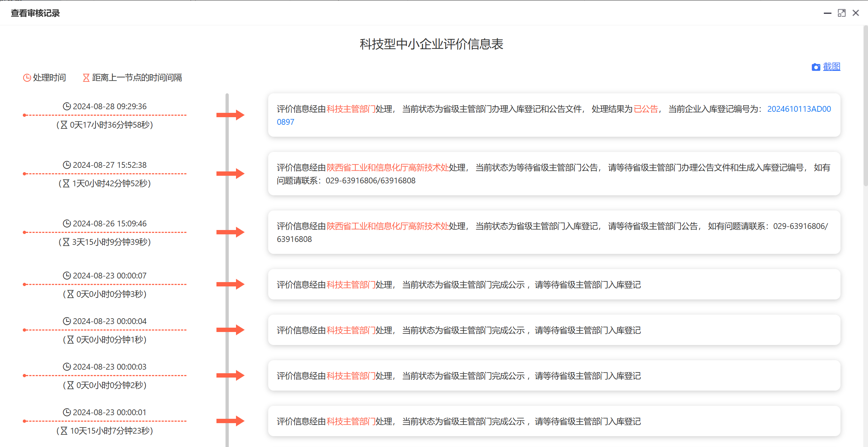Click hourglass icon beside 0天17小时36分钟58秒
Screen dimensions: 868x447
tap(64, 125)
